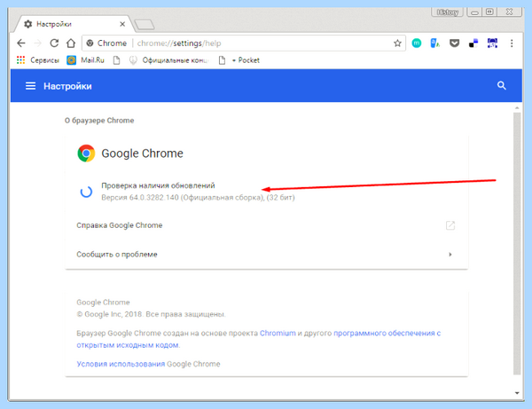Click the scroll down arrow
Image resolution: width=532 pixels, height=409 pixels.
pyautogui.click(x=517, y=393)
